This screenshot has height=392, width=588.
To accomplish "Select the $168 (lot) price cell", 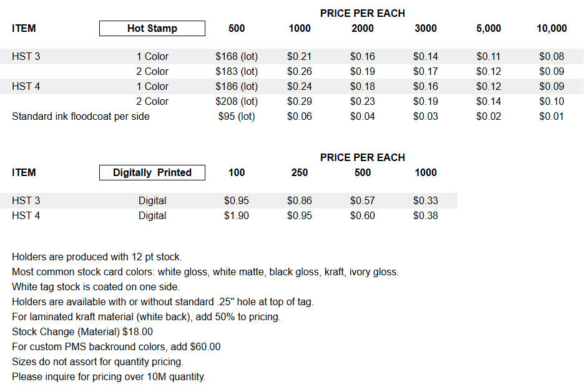I will (237, 56).
